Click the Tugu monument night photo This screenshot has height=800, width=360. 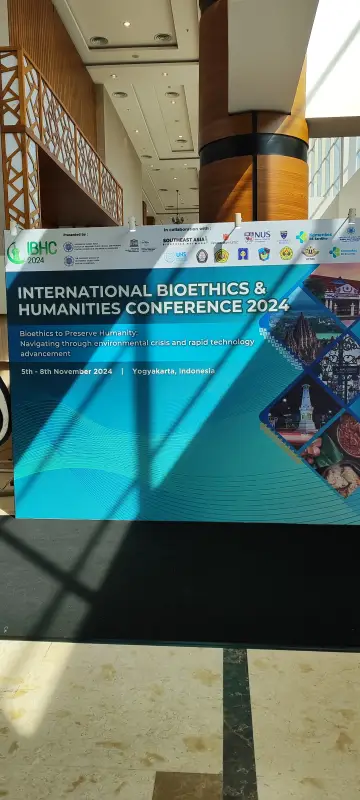tap(302, 411)
